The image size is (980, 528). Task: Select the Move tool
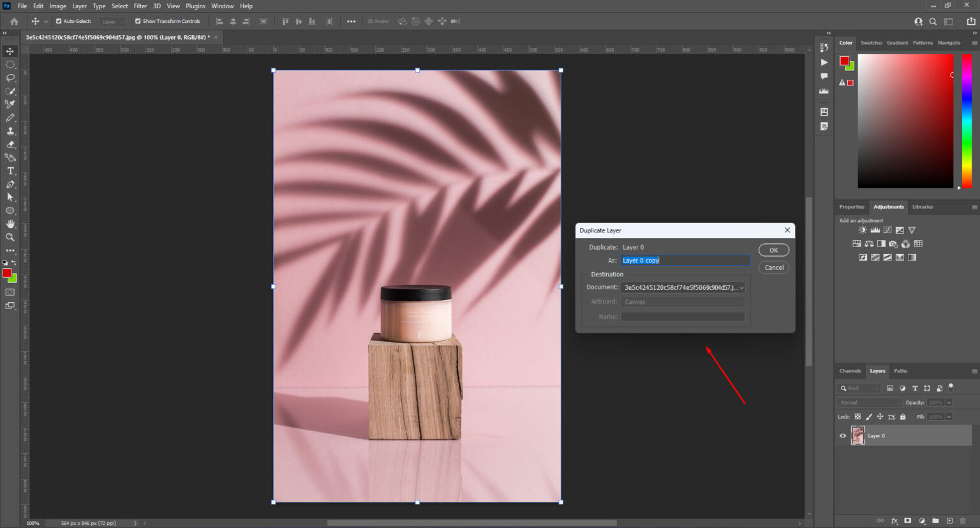tap(10, 50)
